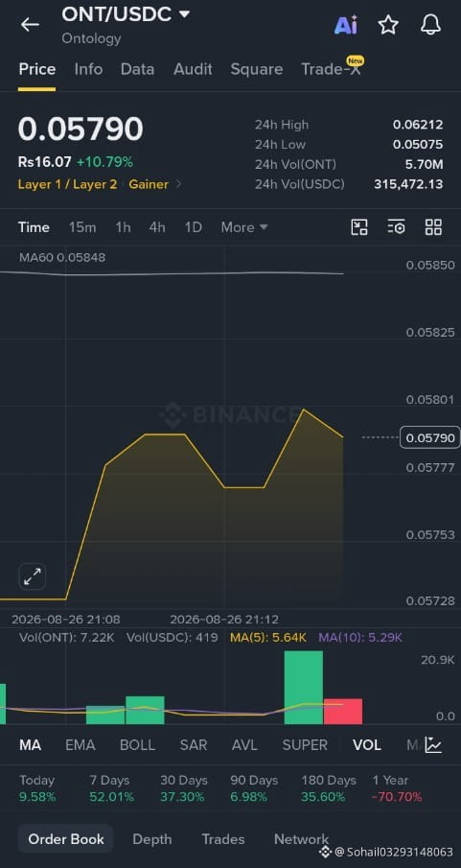Open the AI assistant icon
461x868 pixels.
pyautogui.click(x=346, y=25)
